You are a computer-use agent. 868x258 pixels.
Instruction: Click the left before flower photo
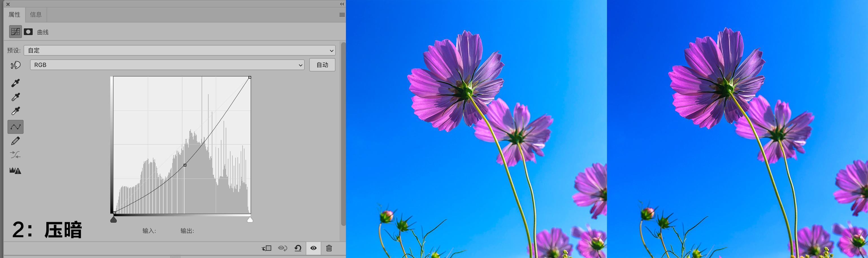coord(476,129)
